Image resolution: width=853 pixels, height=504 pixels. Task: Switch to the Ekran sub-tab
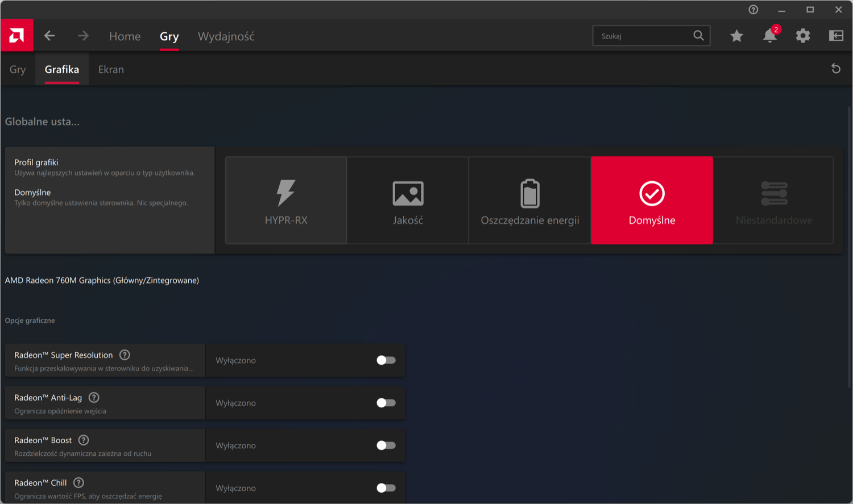(111, 69)
